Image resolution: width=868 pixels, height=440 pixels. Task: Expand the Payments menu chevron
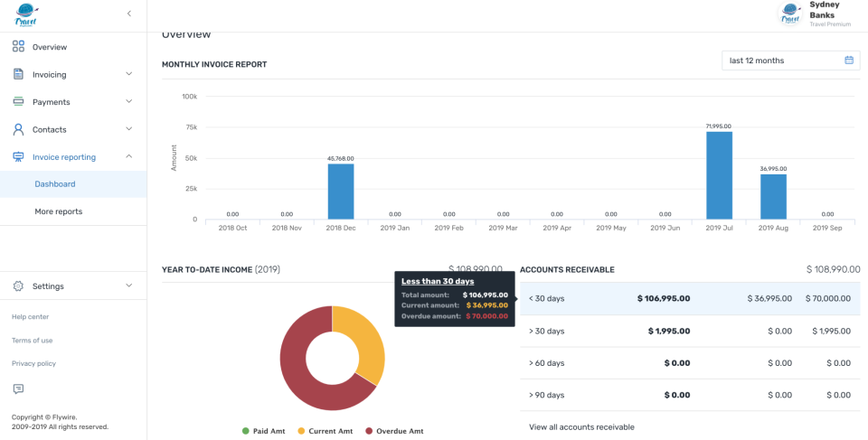tap(128, 102)
